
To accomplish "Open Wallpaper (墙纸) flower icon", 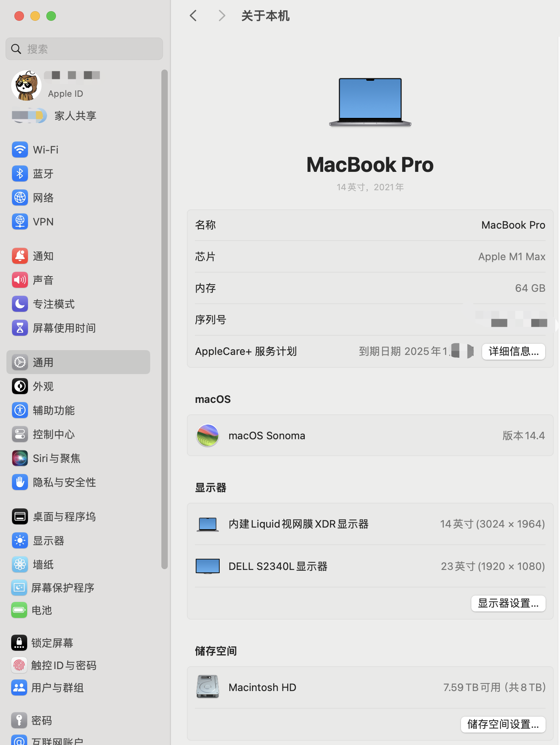I will click(20, 565).
